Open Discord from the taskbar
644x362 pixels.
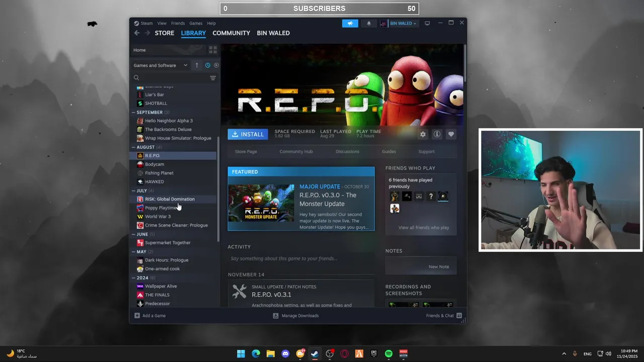pyautogui.click(x=285, y=354)
